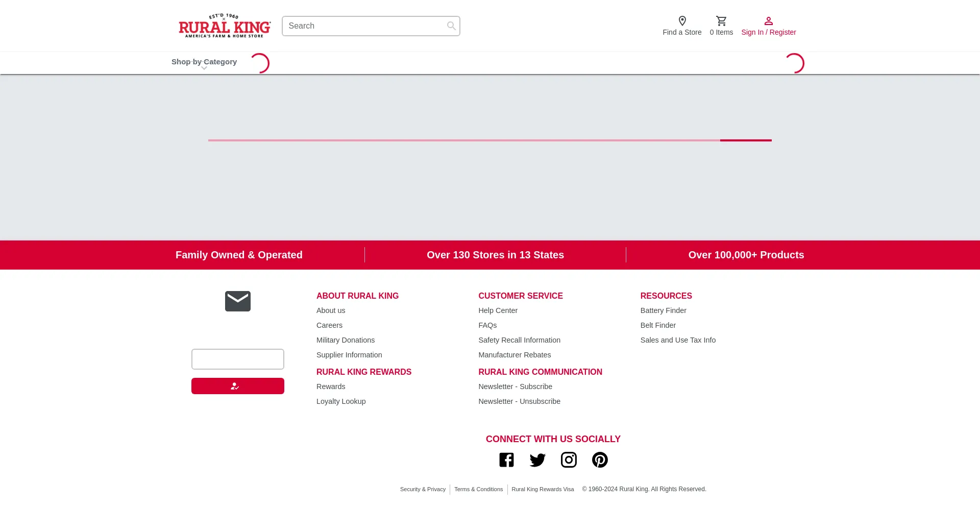Visit the Twitter profile icon
The image size is (980, 507).
point(537,460)
